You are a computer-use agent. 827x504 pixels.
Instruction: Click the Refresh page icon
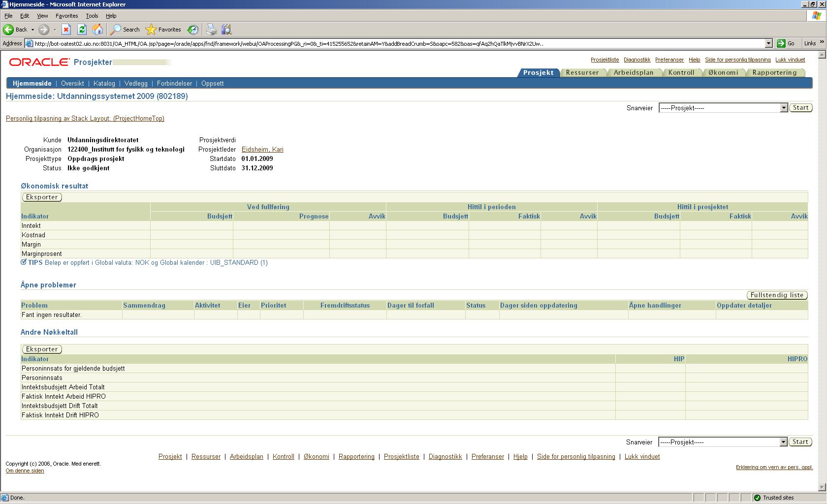click(82, 30)
